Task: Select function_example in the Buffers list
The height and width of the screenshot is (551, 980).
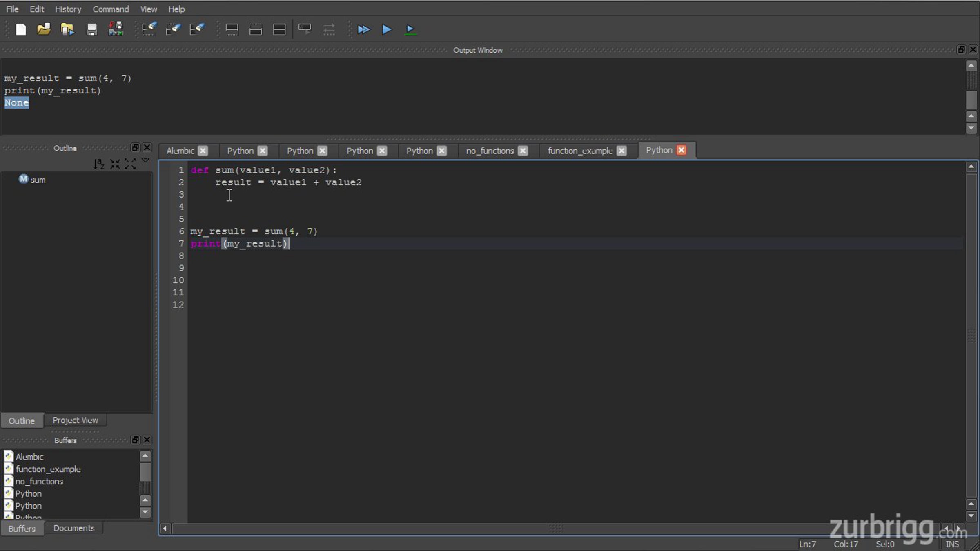Action: coord(48,469)
